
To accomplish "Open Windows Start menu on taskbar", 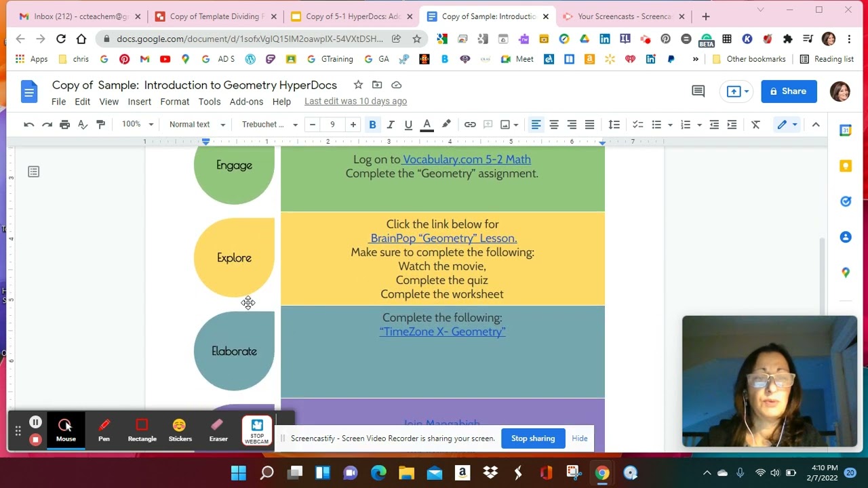I will pyautogui.click(x=238, y=473).
